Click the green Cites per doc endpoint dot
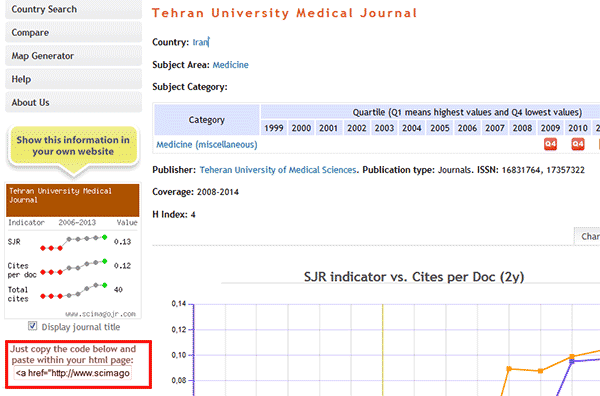 pos(104,261)
